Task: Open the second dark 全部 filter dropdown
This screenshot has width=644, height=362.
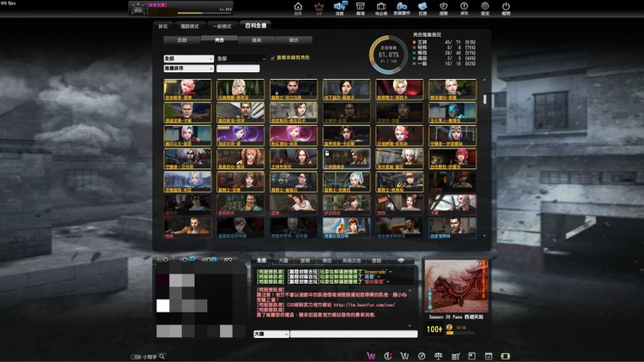Action: [241, 58]
